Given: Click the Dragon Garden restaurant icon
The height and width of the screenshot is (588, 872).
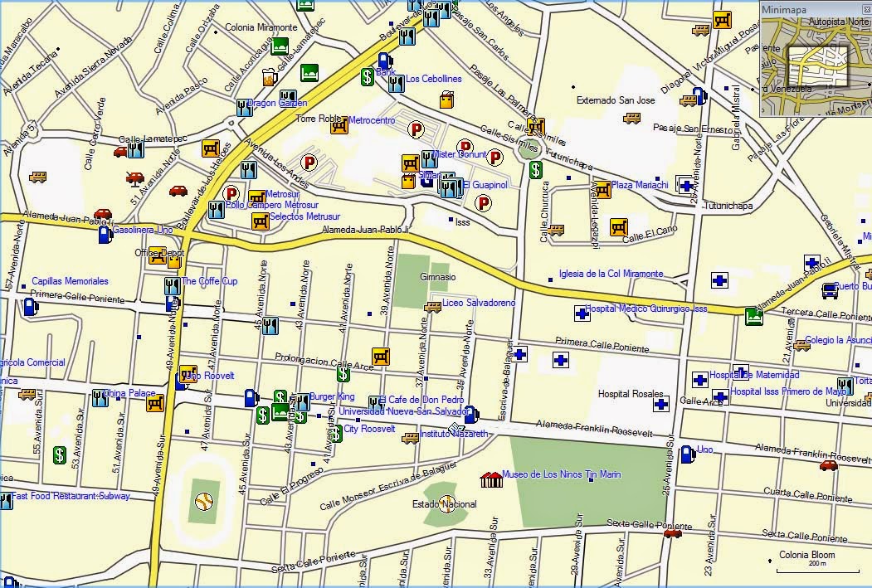Looking at the screenshot, I should [245, 108].
